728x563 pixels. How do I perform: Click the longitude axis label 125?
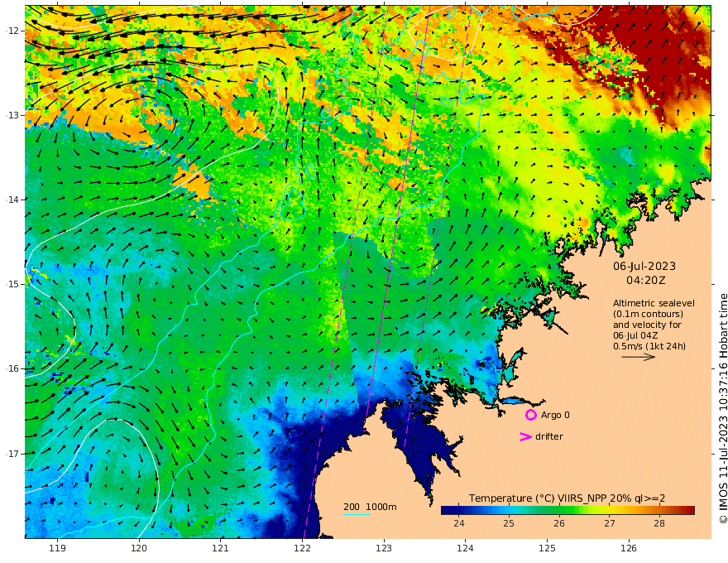(x=547, y=549)
